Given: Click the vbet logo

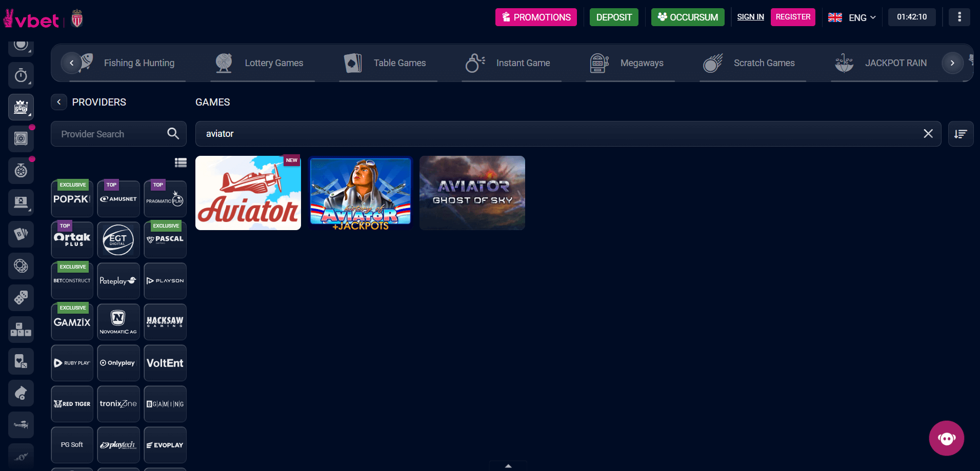Looking at the screenshot, I should (x=31, y=19).
